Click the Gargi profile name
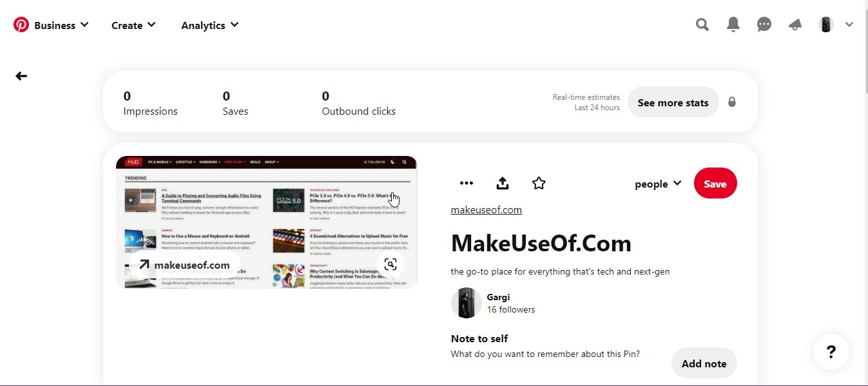This screenshot has width=868, height=386. pos(499,297)
